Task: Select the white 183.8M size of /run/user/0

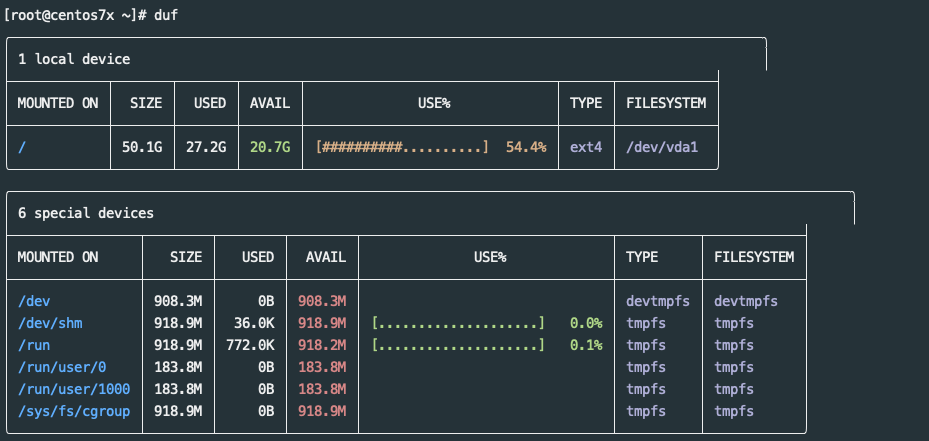Action: pyautogui.click(x=178, y=368)
